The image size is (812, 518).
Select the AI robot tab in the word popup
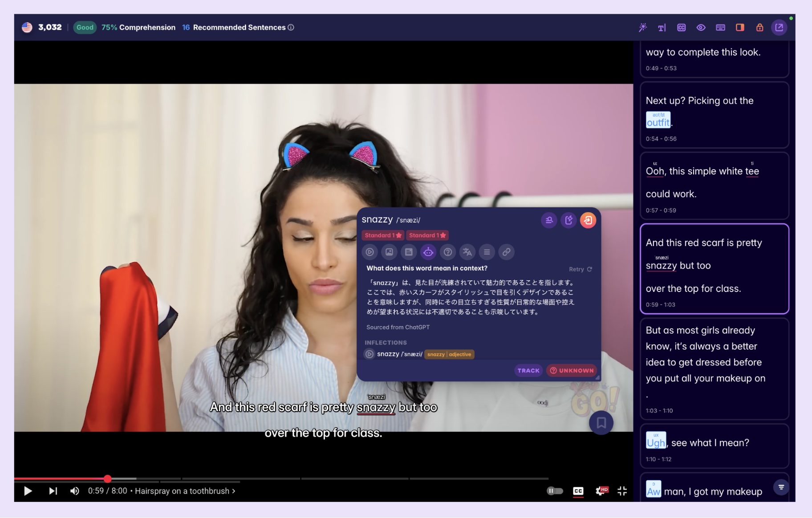(x=428, y=252)
